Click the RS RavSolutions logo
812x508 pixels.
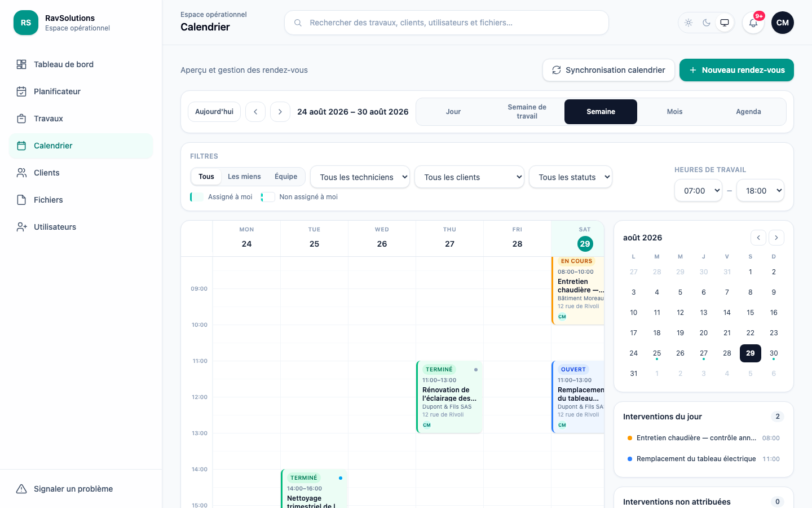coord(26,23)
